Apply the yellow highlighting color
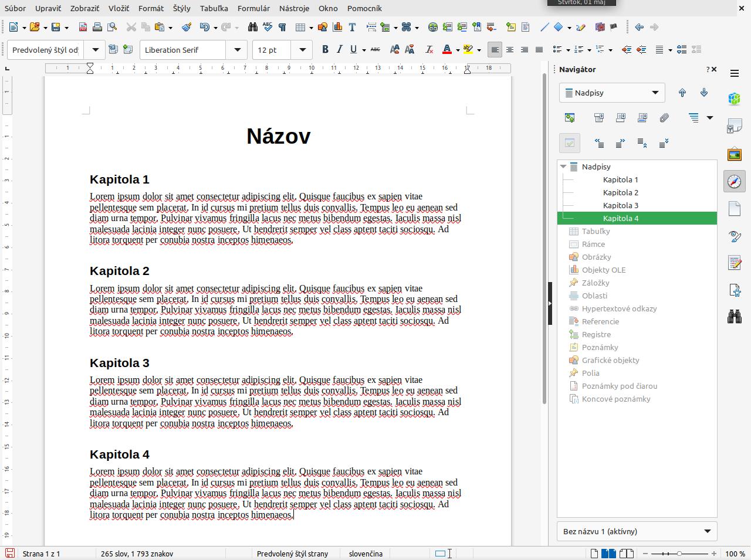This screenshot has height=560, width=751. point(468,50)
